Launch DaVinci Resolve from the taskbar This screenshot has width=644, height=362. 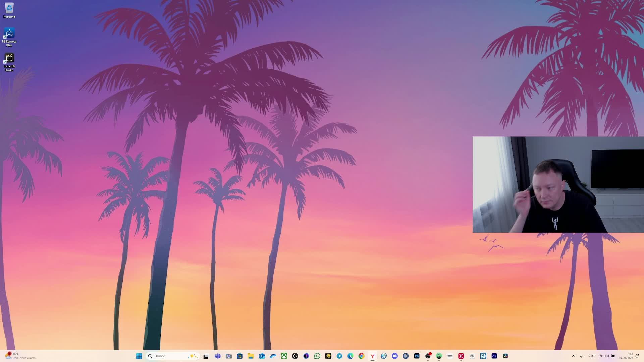click(505, 356)
